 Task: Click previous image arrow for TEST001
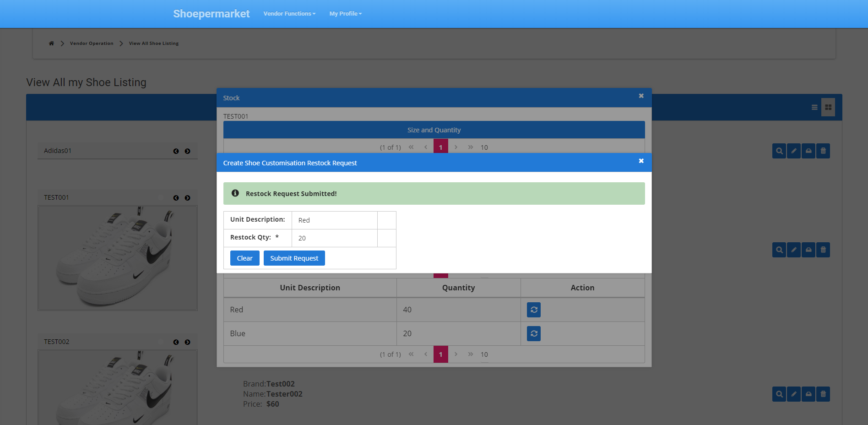click(x=176, y=198)
